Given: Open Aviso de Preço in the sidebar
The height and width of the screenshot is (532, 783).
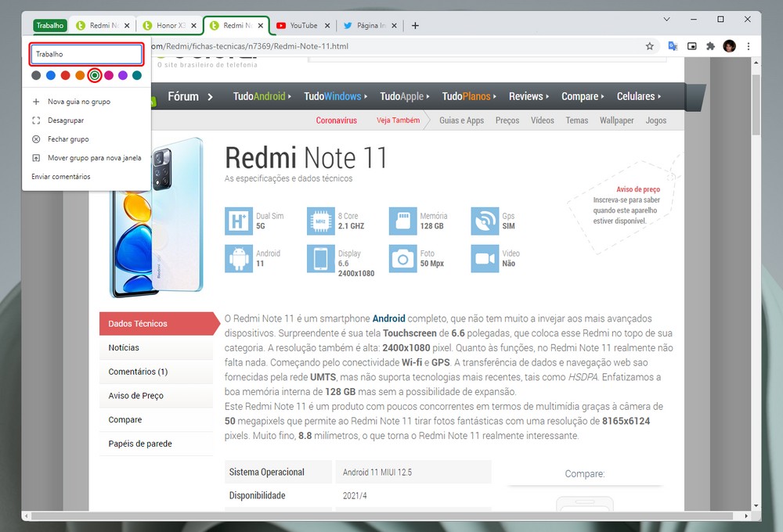Looking at the screenshot, I should click(x=157, y=395).
